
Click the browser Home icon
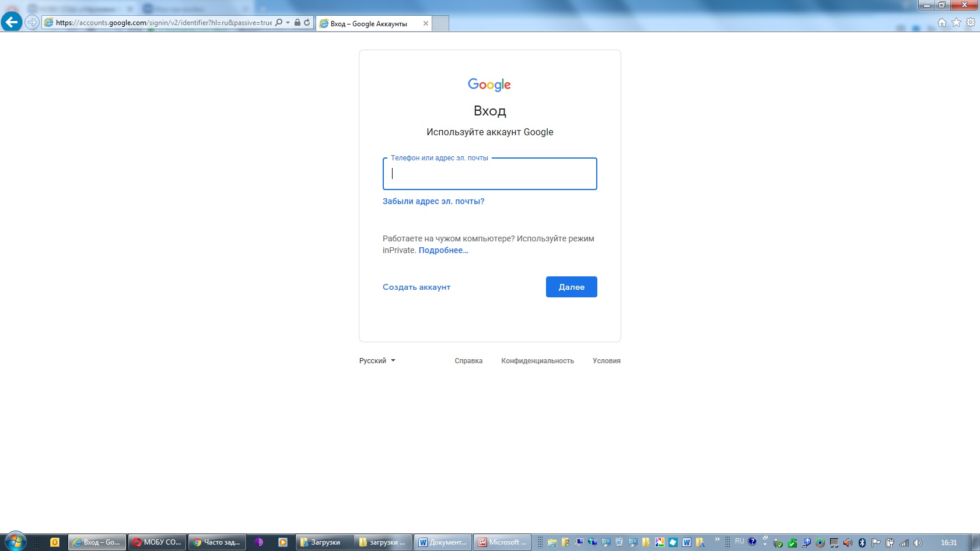942,23
